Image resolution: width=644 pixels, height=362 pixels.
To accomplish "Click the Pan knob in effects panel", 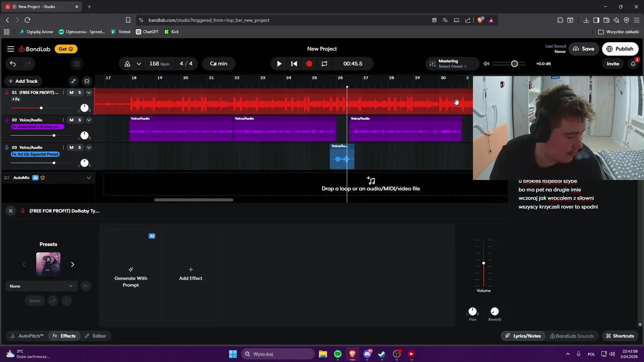I will 472,312.
